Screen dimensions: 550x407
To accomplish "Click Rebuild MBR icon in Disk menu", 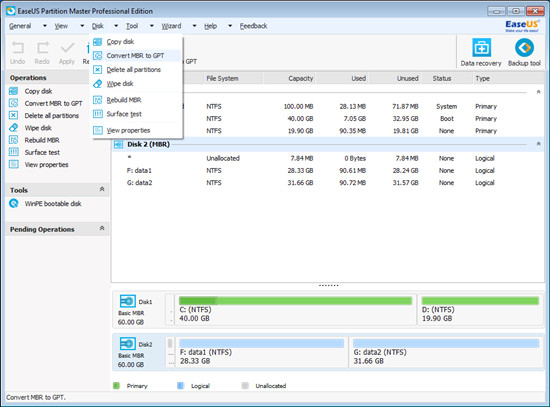I will coord(98,100).
